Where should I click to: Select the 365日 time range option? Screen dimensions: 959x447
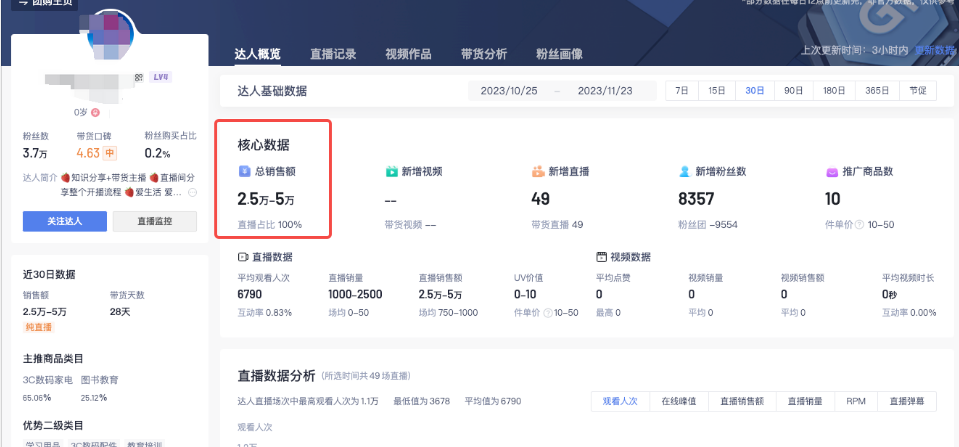coord(876,91)
